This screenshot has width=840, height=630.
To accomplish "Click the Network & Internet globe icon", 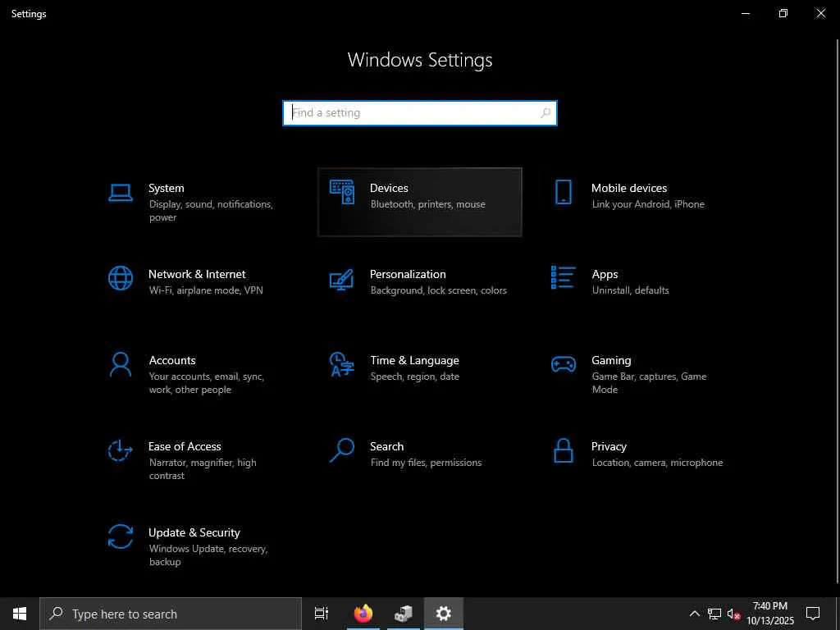I will [121, 278].
